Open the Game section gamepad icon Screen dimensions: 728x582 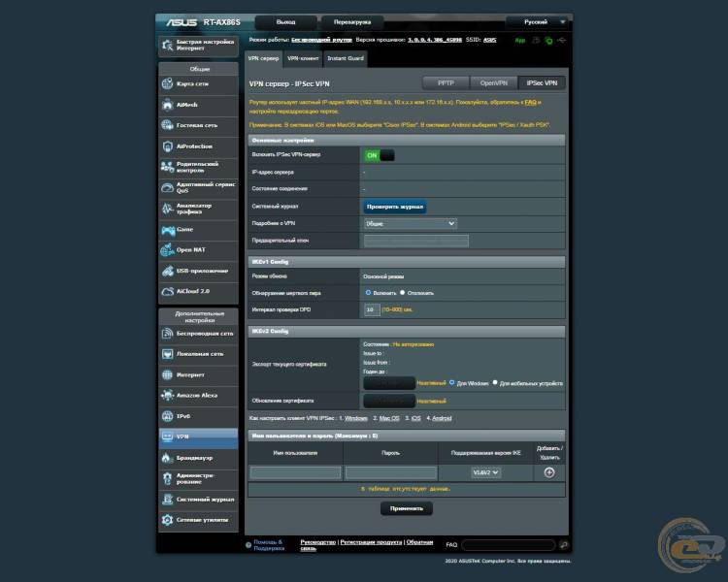[167, 229]
